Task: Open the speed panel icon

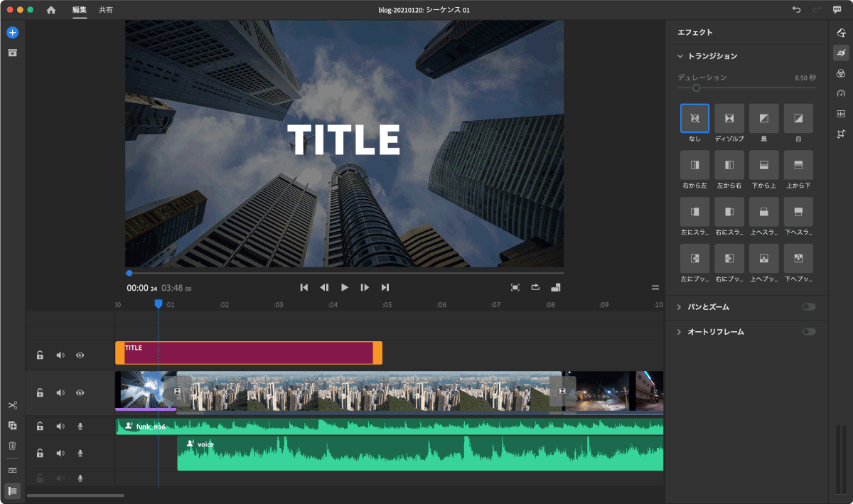Action: (841, 93)
